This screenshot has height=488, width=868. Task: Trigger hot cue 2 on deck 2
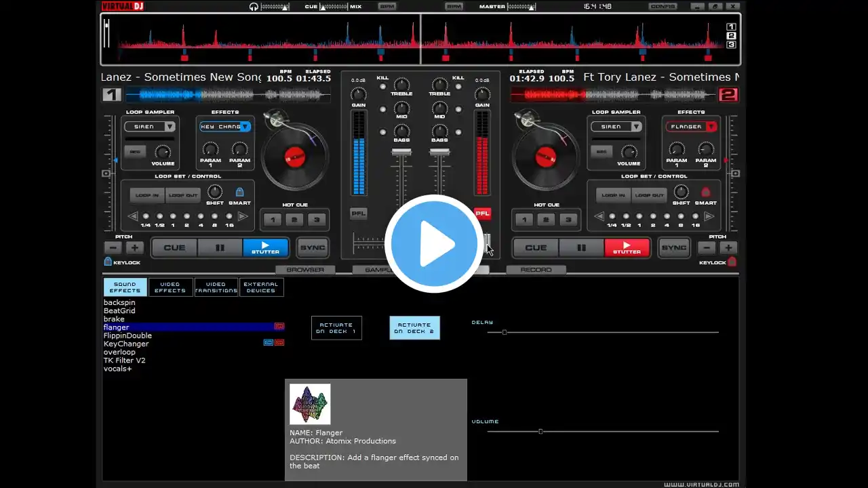coord(546,220)
